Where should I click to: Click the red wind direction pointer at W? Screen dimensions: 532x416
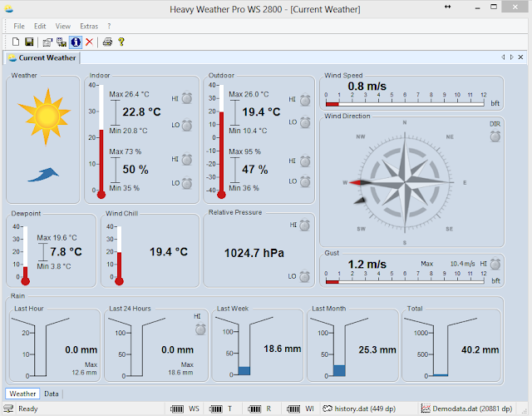pos(360,183)
